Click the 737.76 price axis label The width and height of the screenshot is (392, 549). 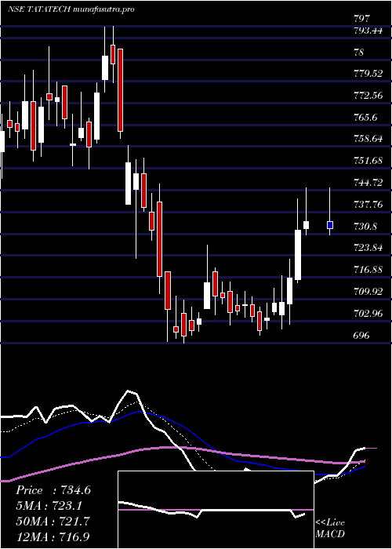368,204
